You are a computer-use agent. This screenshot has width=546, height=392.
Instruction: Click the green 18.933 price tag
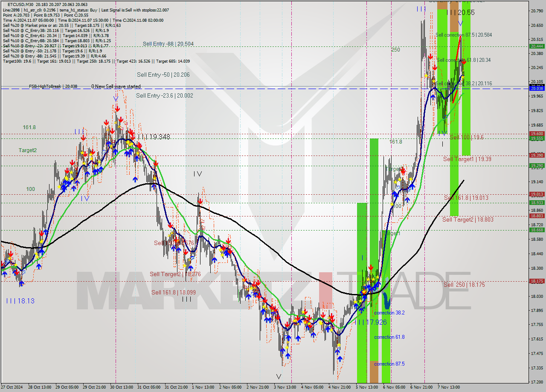click(x=537, y=203)
